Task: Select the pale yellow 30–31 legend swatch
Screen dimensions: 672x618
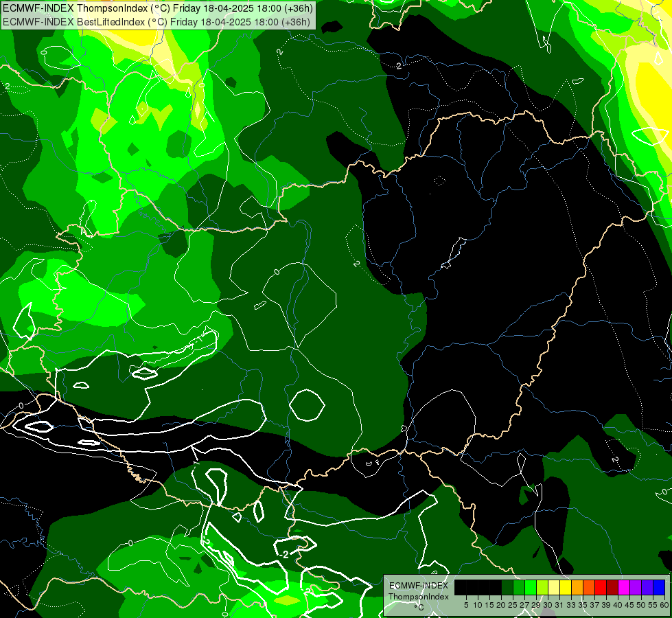Action: click(554, 587)
